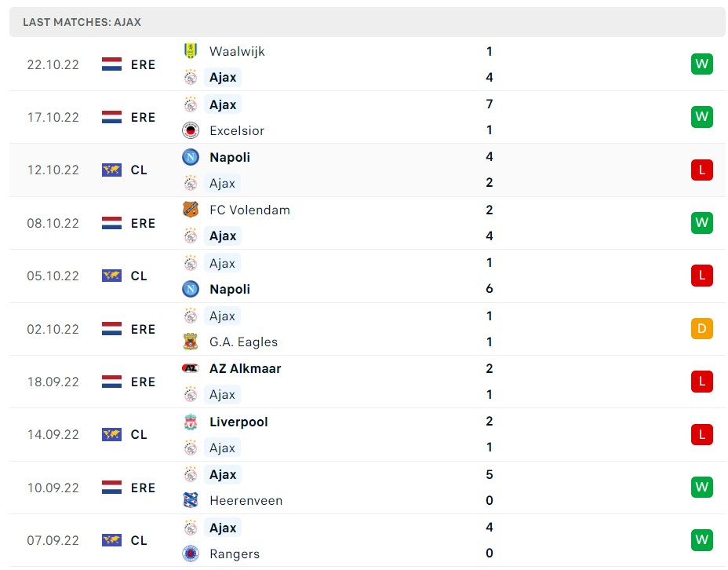Open the Ajax team name link in the Excelsior row
This screenshot has width=728, height=570.
[x=222, y=104]
